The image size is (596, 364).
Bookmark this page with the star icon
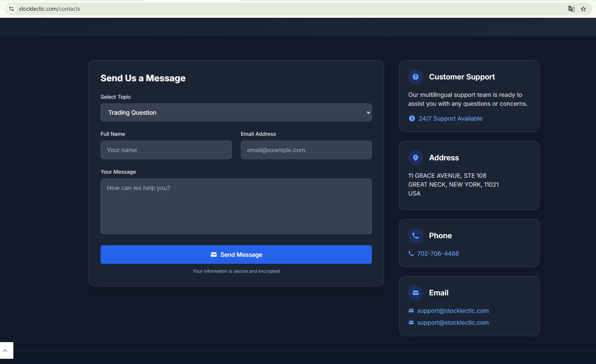[583, 9]
